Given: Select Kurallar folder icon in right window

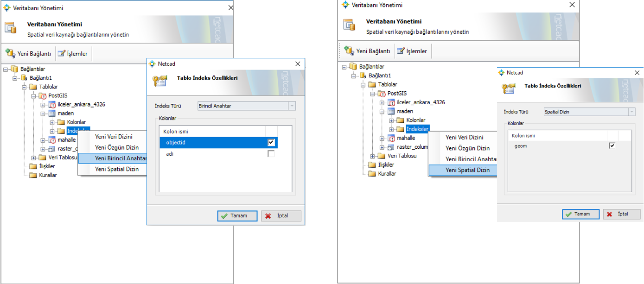Looking at the screenshot, I should [x=372, y=173].
